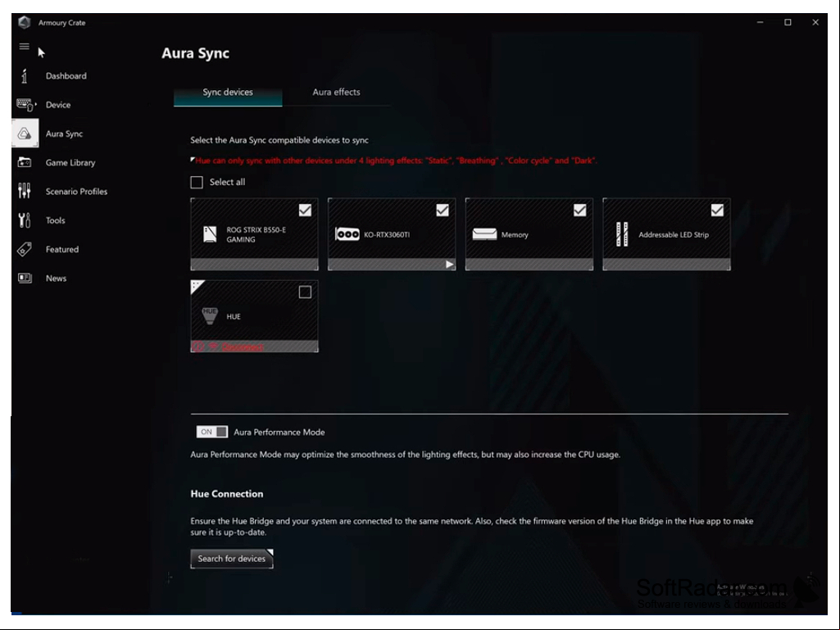Image resolution: width=840 pixels, height=630 pixels.
Task: Check the HUE device checkbox
Action: tap(305, 292)
